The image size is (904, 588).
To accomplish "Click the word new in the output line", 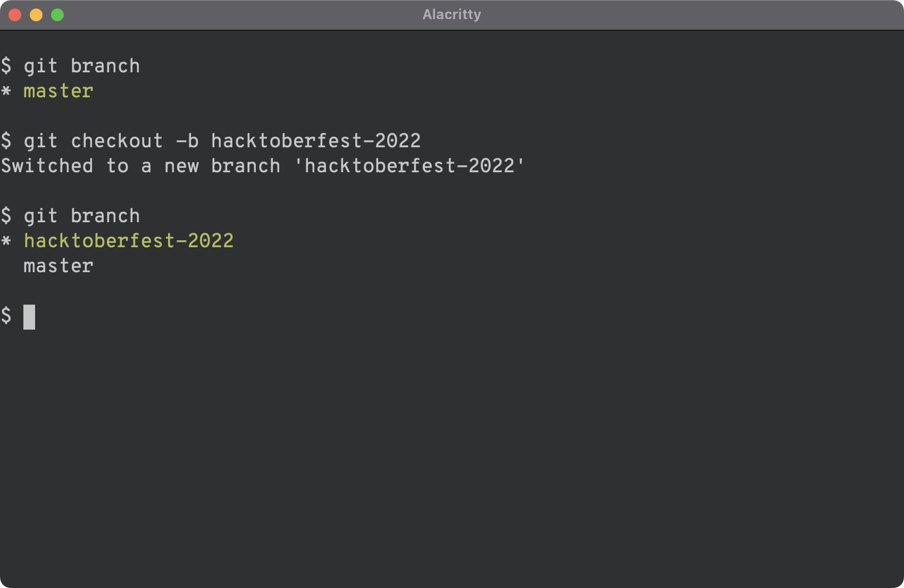I will [181, 166].
